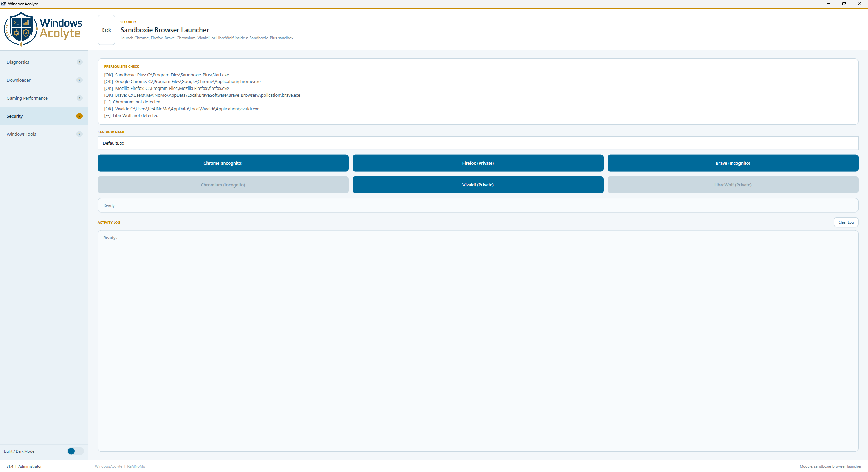Minimize the WindowsAcolyte window
Screen dimensions: 868x472
tap(828, 4)
